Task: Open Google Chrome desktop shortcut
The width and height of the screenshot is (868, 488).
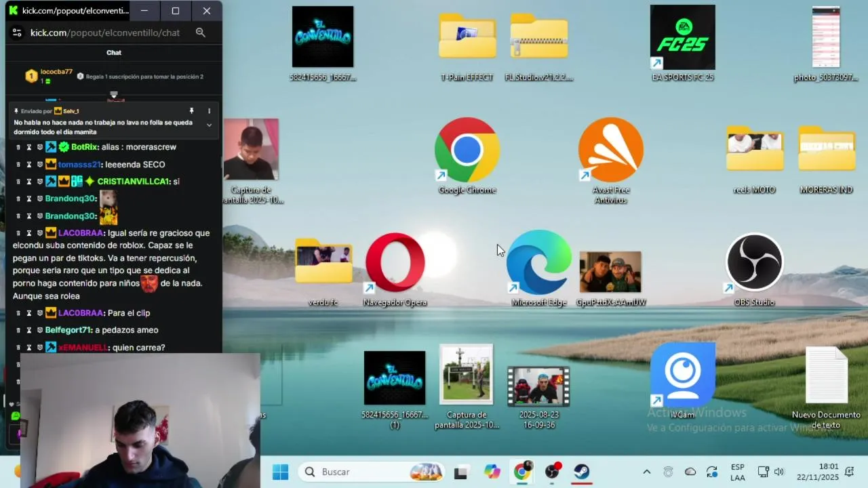Action: pyautogui.click(x=467, y=156)
